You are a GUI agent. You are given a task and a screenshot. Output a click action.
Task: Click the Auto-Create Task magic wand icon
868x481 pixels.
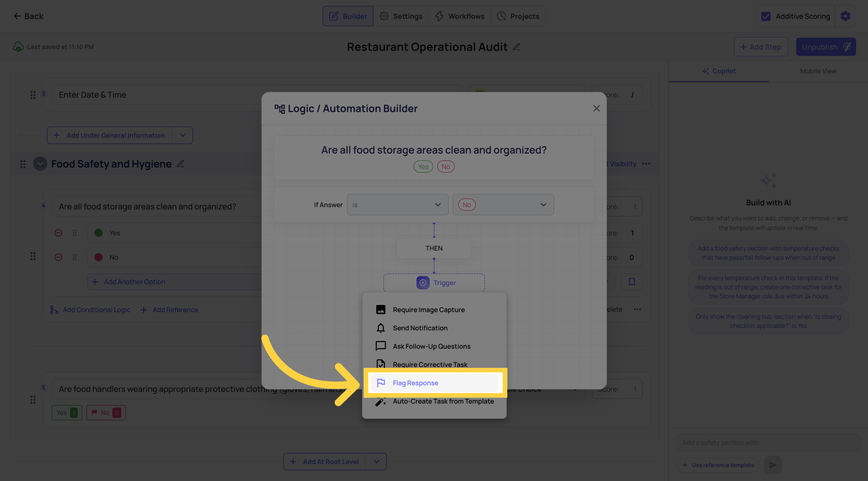click(x=381, y=401)
